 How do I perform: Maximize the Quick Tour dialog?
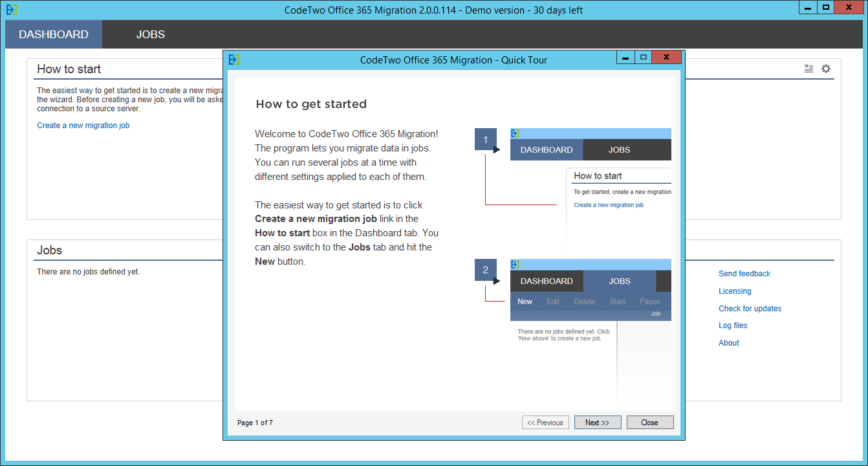pyautogui.click(x=643, y=58)
